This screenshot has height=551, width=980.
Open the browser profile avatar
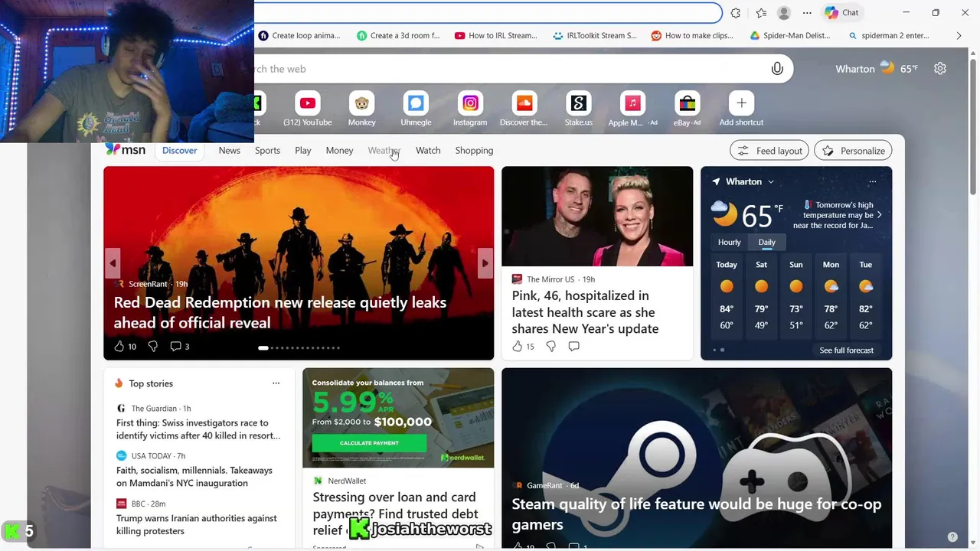pos(784,13)
